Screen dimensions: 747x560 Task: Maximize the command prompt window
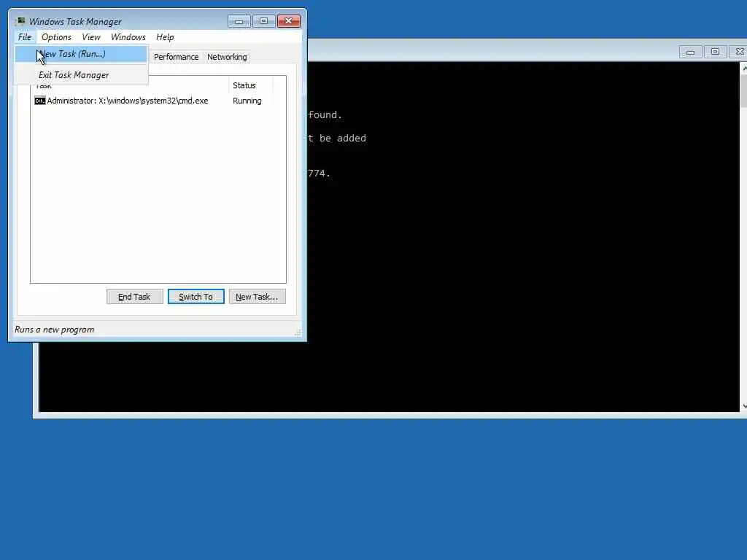click(x=715, y=52)
